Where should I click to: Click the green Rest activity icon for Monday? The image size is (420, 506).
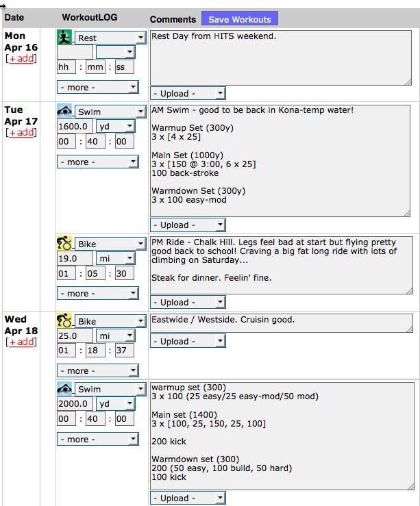64,37
